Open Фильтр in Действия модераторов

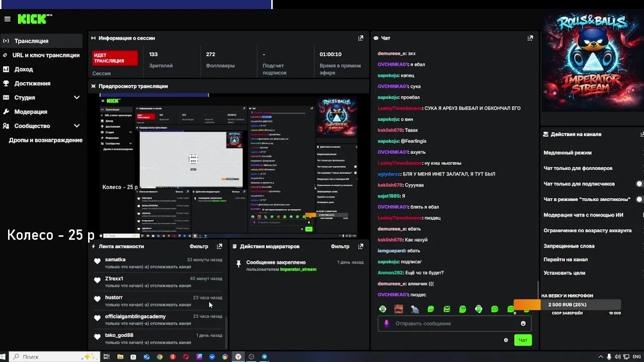pyautogui.click(x=340, y=246)
